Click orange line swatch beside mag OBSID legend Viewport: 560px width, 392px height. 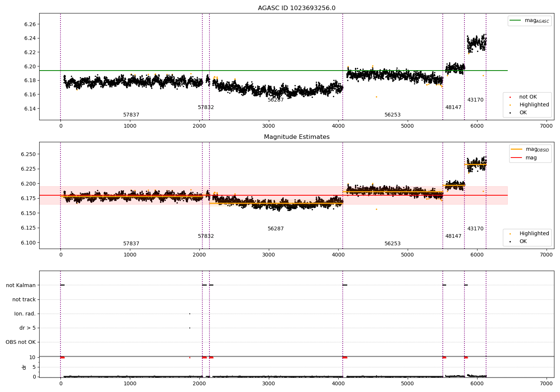[x=516, y=149]
